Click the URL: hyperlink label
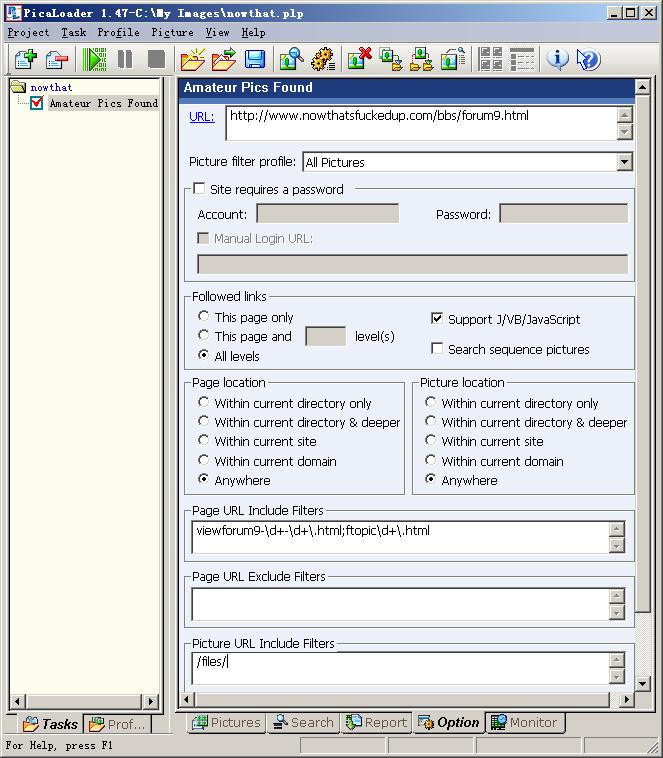663x758 pixels. click(201, 117)
